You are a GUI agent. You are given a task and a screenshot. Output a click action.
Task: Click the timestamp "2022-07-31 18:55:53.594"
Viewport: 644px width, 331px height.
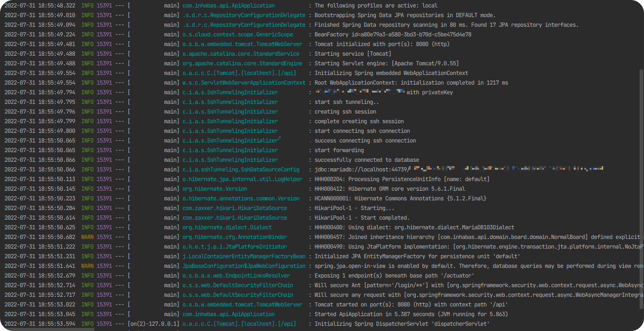(x=39, y=324)
